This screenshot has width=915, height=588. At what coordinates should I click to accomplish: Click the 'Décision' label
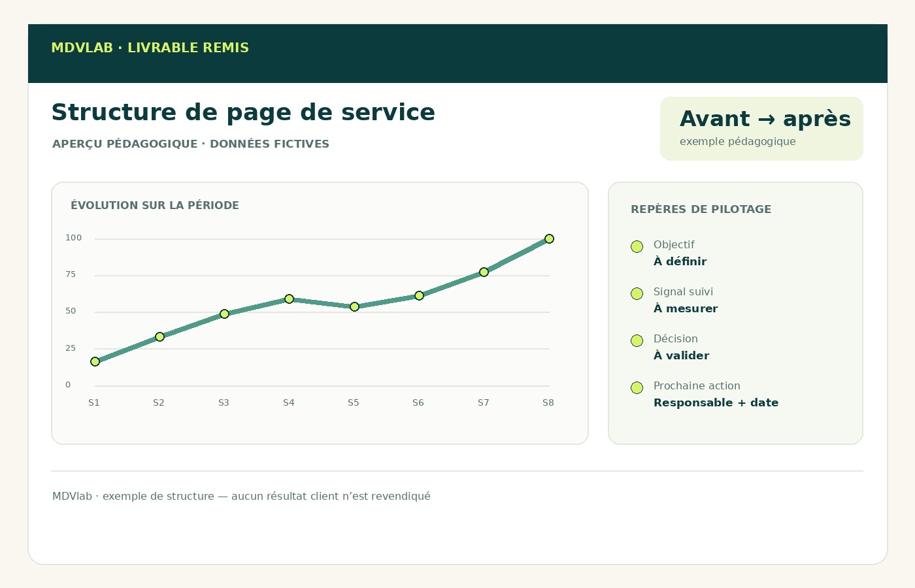676,338
